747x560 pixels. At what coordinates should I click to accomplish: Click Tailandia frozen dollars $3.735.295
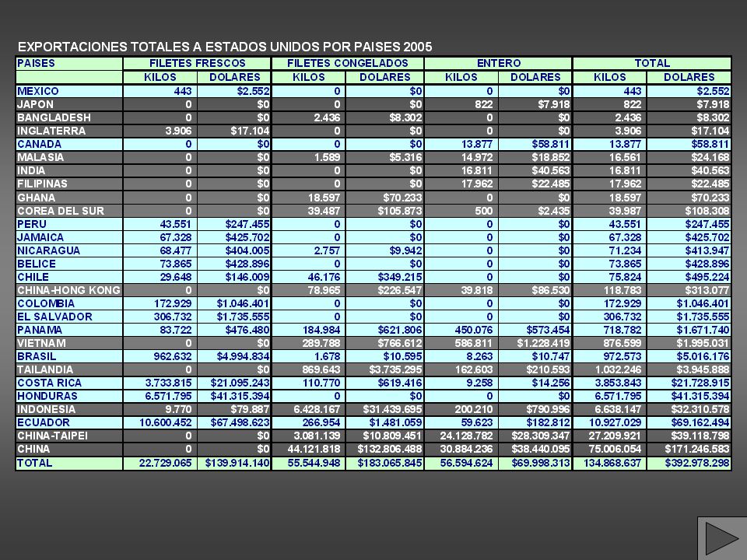tap(395, 369)
